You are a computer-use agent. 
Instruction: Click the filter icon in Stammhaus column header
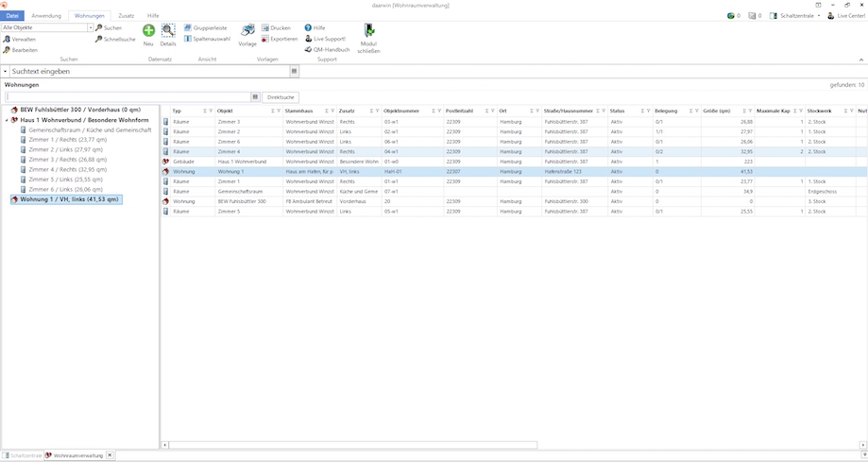click(332, 111)
